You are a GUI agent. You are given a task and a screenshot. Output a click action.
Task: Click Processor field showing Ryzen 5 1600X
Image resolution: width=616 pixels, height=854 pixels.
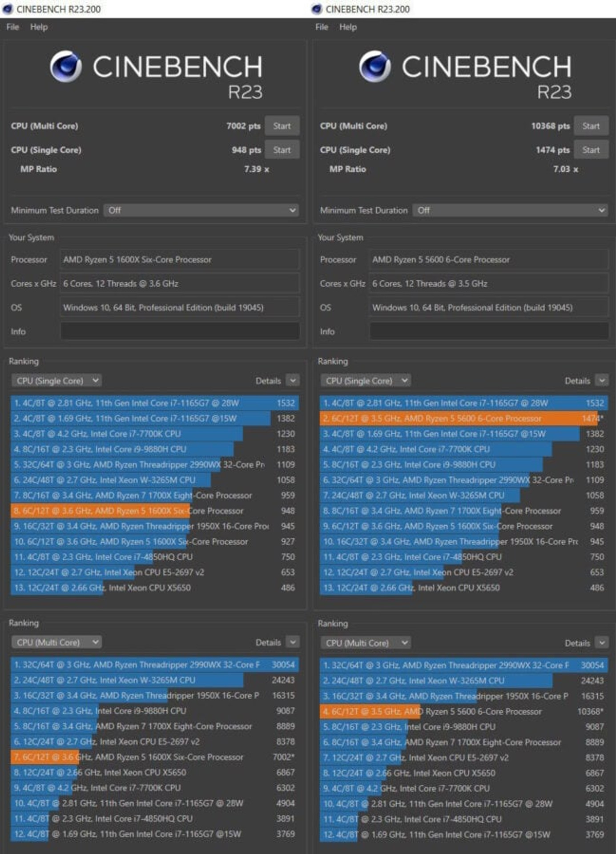tap(180, 260)
